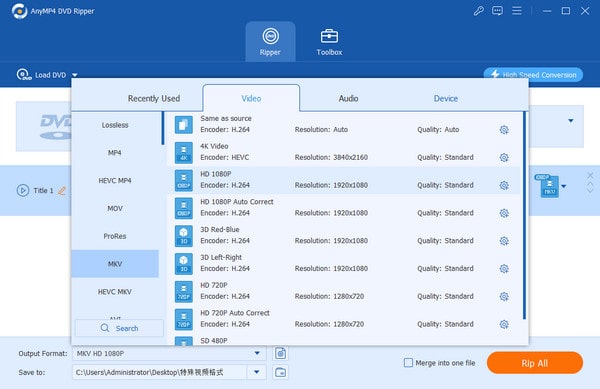Open settings gear for HD 720P Auto Correct
Screen dimensions: 600x389
[x=504, y=324]
